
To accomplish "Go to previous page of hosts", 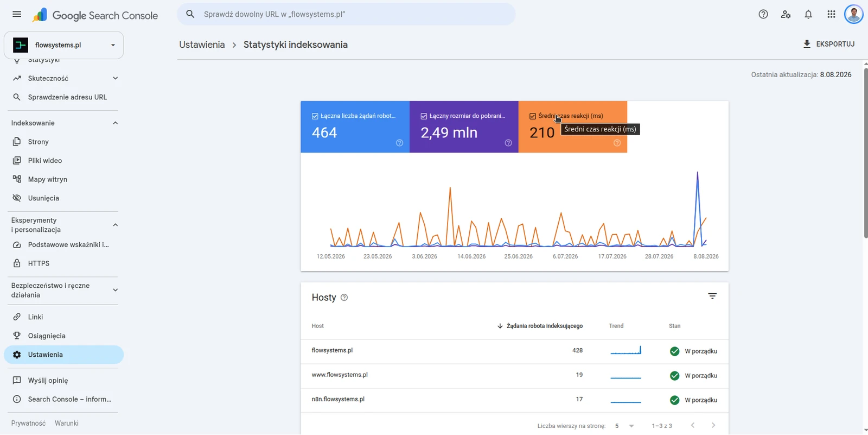I will coord(693,426).
